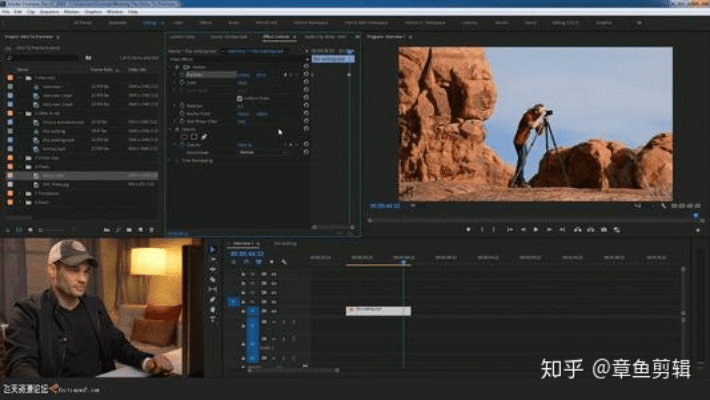Create ellipse mask under Opacity effect
710x400 pixels.
pos(186,136)
